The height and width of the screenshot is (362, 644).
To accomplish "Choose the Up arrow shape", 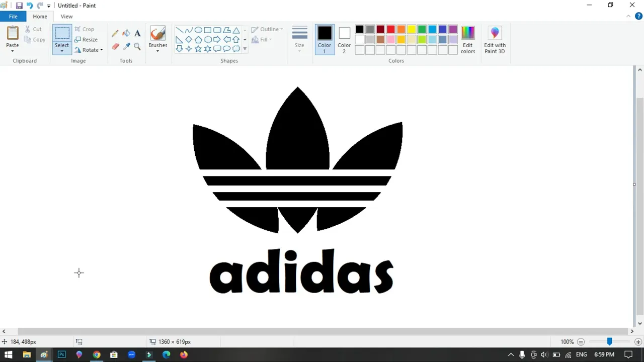I will point(236,40).
